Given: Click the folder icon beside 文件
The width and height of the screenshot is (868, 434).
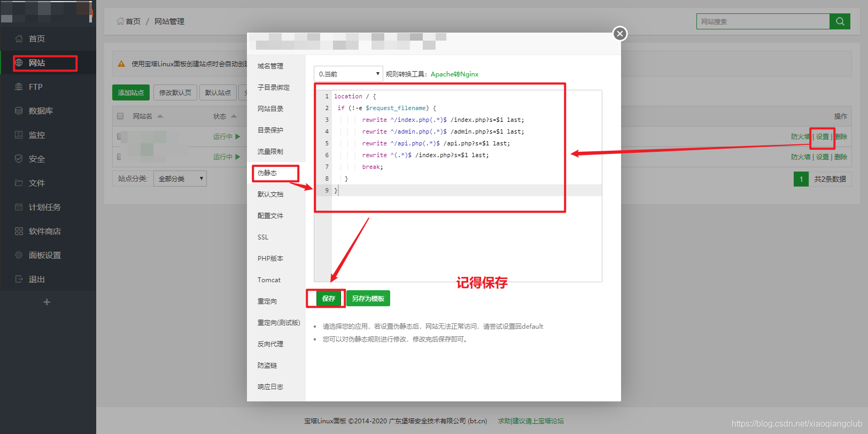Looking at the screenshot, I should (x=19, y=183).
